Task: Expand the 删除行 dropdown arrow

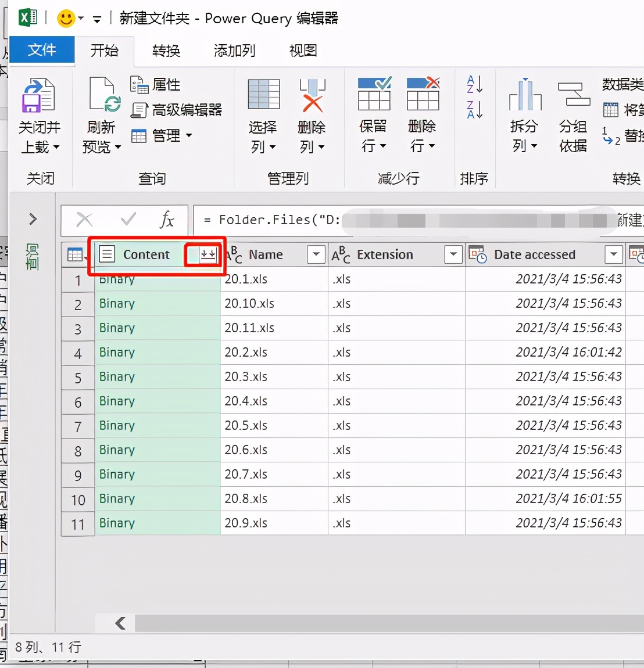Action: [x=432, y=146]
